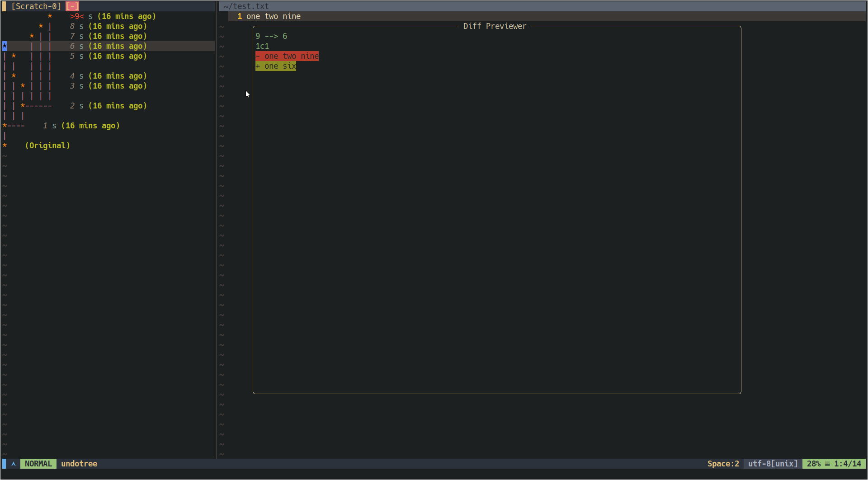Click the 1:4/14 cursor position

[848, 464]
